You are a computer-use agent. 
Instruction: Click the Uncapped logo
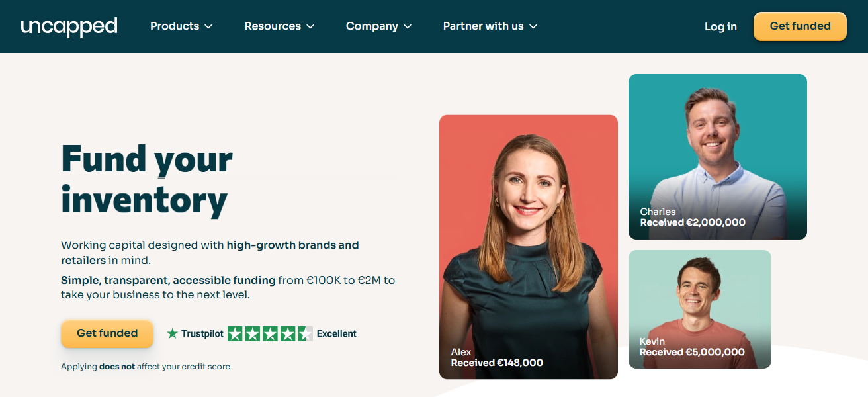(69, 26)
